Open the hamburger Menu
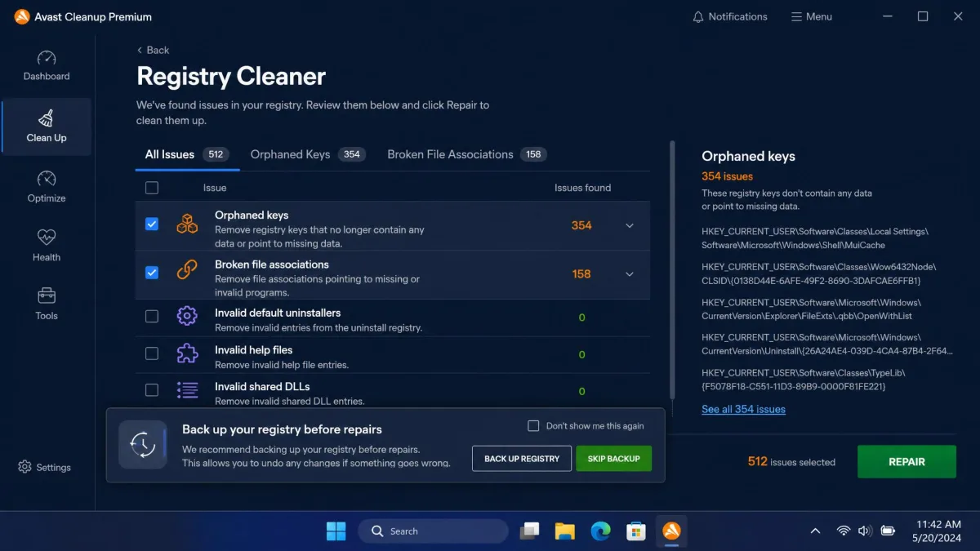 coord(812,16)
